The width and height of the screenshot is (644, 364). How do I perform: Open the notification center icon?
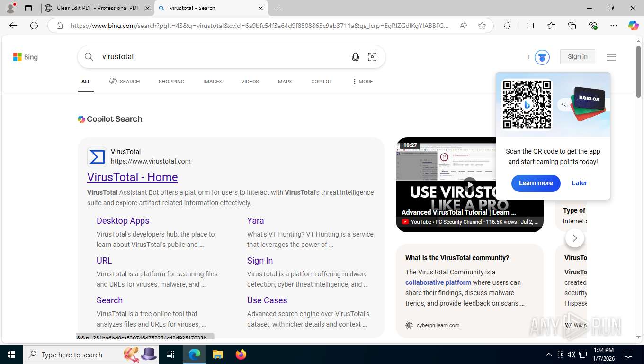point(628,355)
